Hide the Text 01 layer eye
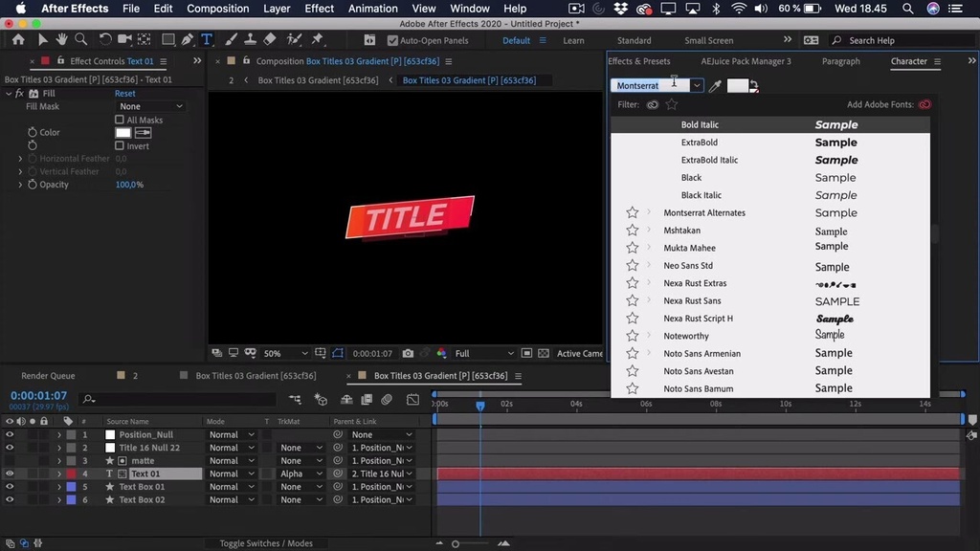The width and height of the screenshot is (980, 551). (10, 474)
